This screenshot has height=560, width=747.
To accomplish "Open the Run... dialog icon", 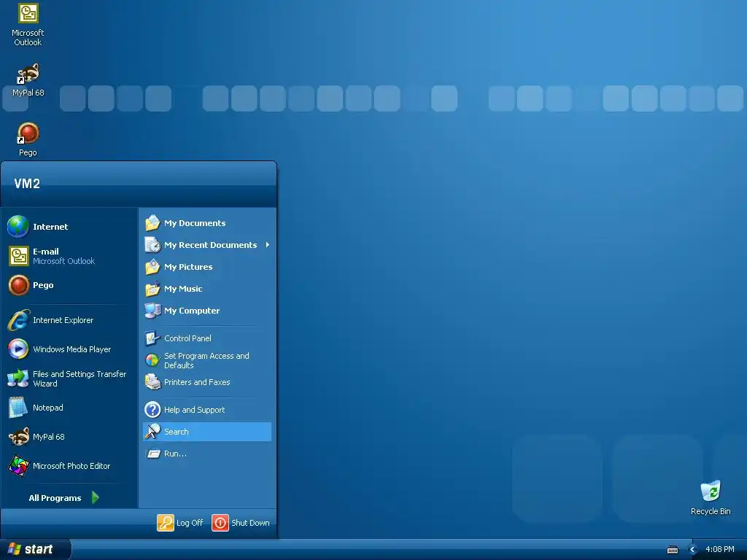I will pyautogui.click(x=152, y=454).
